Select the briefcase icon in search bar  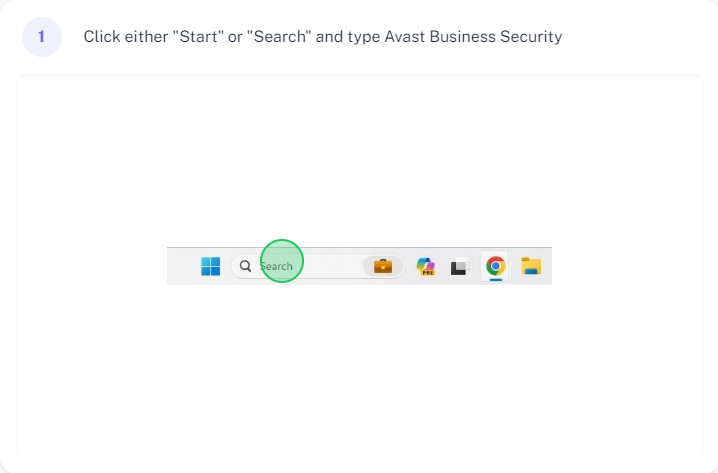click(x=383, y=266)
